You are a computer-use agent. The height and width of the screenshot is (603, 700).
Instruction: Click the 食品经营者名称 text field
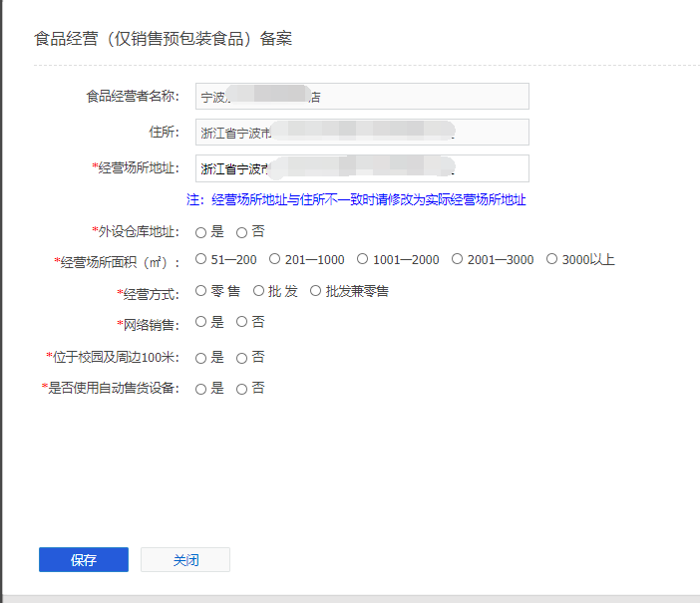tap(361, 97)
